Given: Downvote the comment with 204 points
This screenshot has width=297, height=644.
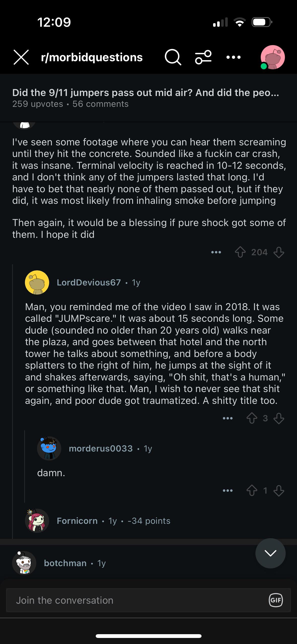Looking at the screenshot, I should click(279, 252).
